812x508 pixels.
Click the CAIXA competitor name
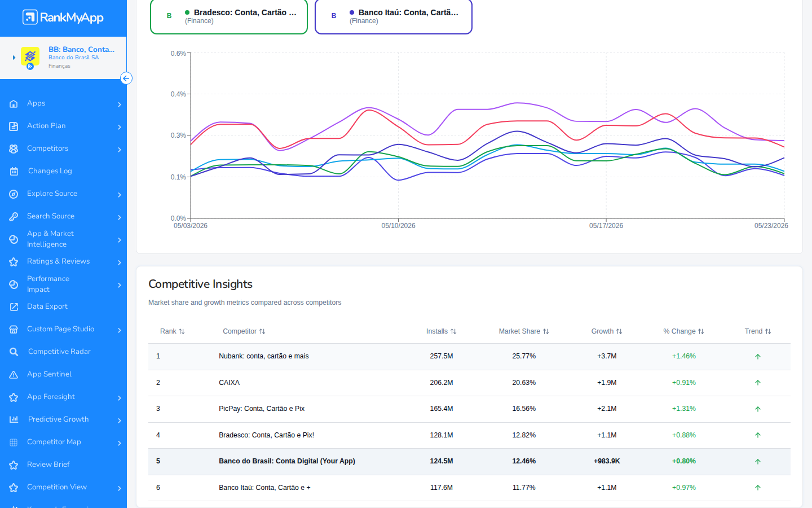(x=230, y=383)
